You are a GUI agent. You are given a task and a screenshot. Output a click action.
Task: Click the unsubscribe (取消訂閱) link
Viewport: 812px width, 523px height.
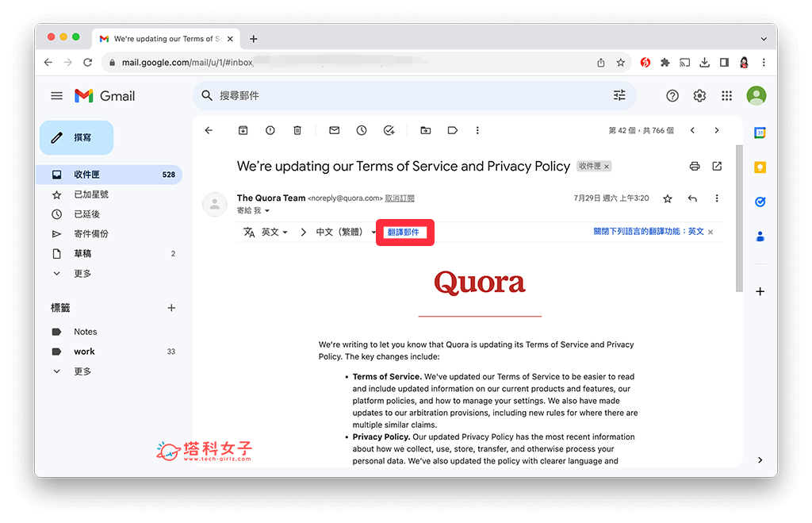tap(400, 198)
